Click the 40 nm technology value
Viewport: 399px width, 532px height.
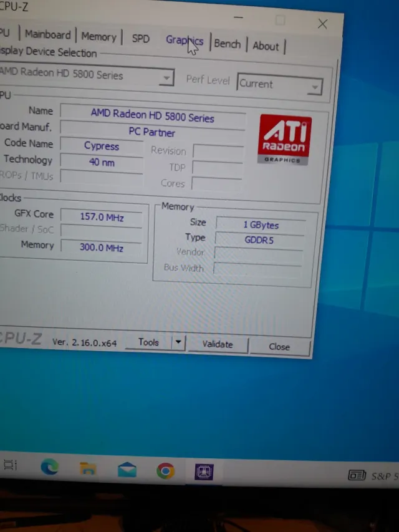[x=102, y=163]
